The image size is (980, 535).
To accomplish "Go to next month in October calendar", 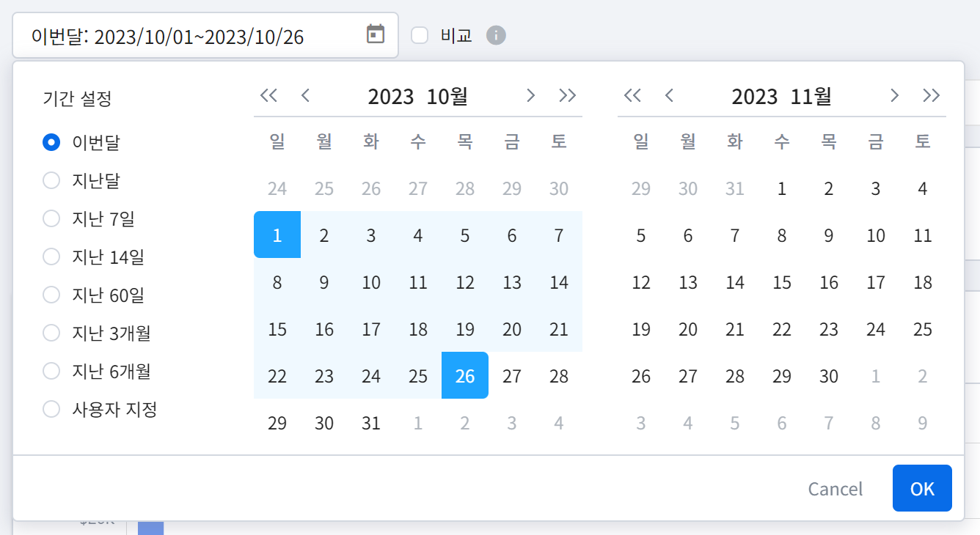I will (x=530, y=95).
